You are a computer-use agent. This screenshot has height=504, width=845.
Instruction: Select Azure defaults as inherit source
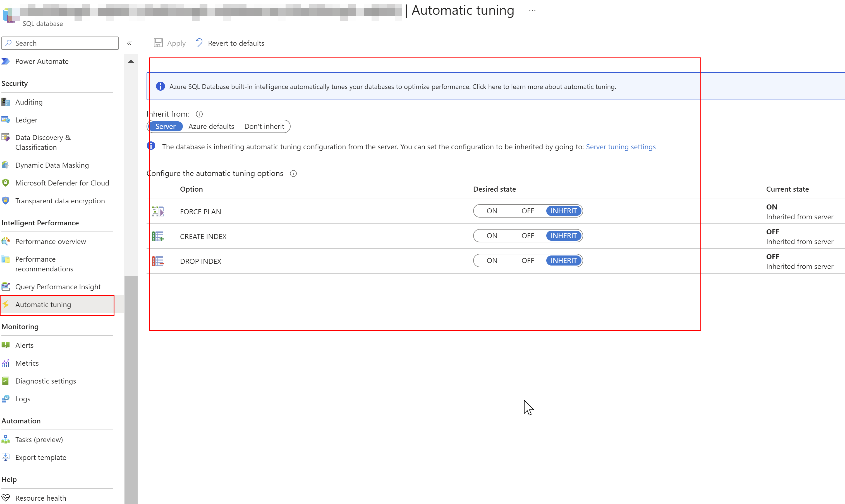tap(211, 126)
